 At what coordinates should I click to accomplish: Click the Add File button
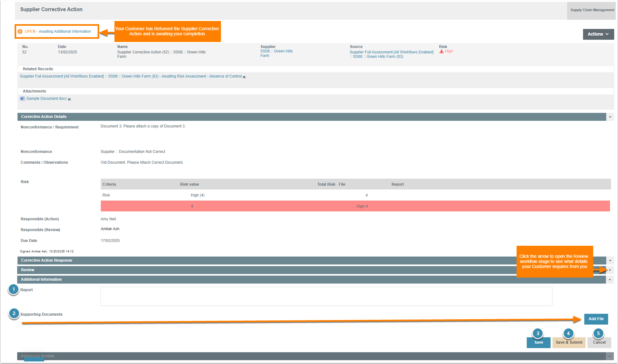tap(596, 319)
